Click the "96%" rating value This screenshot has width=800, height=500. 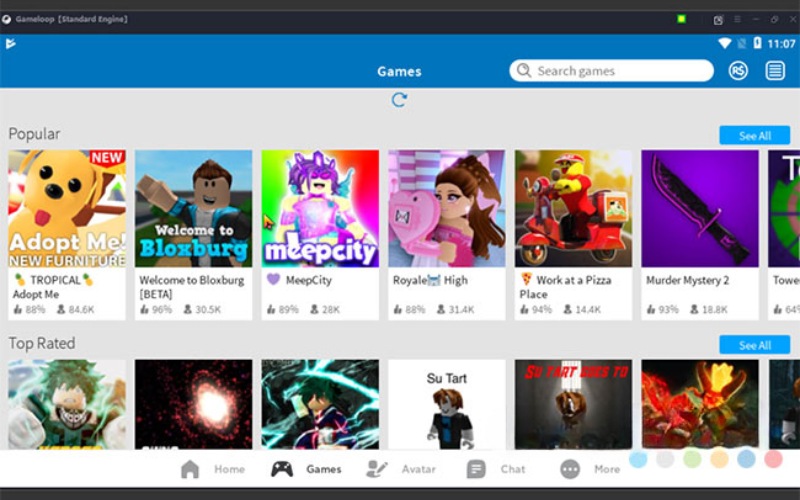click(162, 310)
